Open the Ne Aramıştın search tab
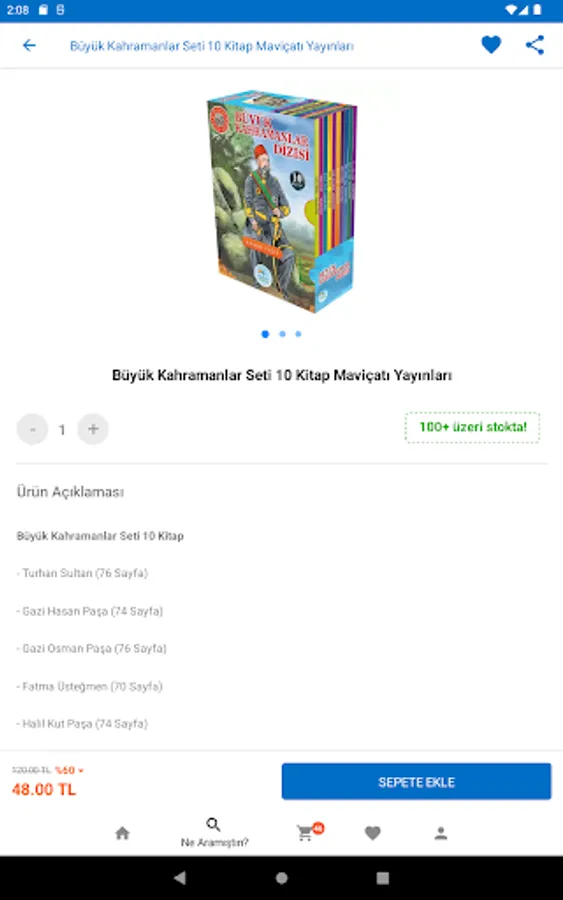The height and width of the screenshot is (900, 563). (x=214, y=832)
